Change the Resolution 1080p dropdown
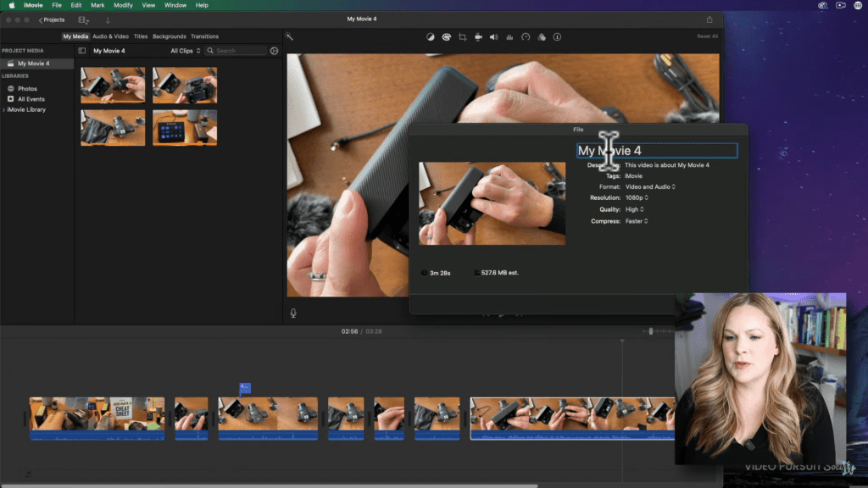Screen dimensions: 868x488 637,197
